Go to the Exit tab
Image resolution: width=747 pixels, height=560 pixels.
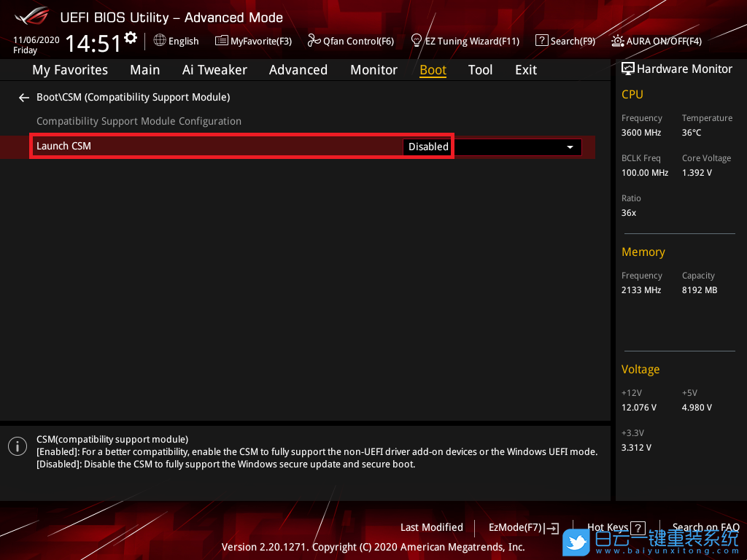(x=525, y=70)
